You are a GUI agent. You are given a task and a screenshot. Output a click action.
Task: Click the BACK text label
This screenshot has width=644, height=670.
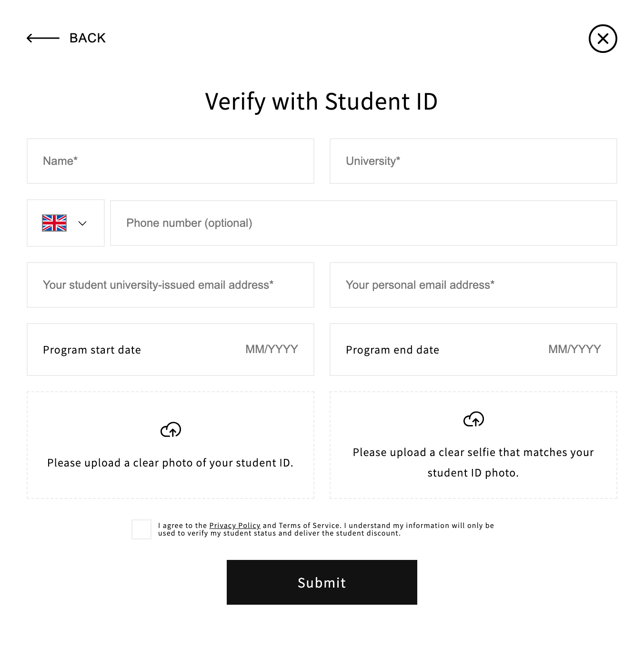[88, 38]
